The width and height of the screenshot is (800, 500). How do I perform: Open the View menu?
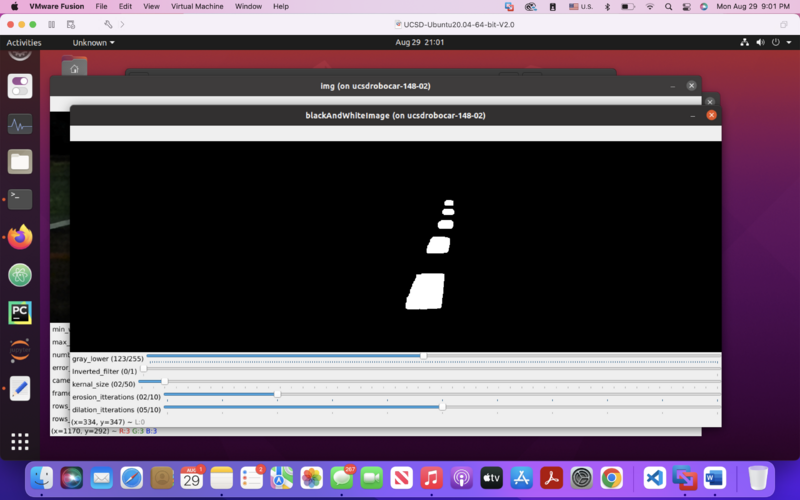coord(151,6)
